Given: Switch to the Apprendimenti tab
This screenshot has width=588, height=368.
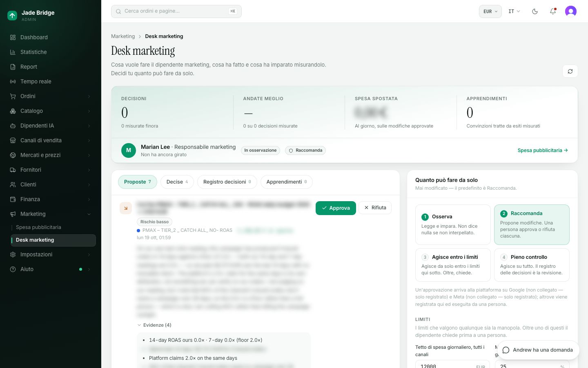Looking at the screenshot, I should (287, 182).
